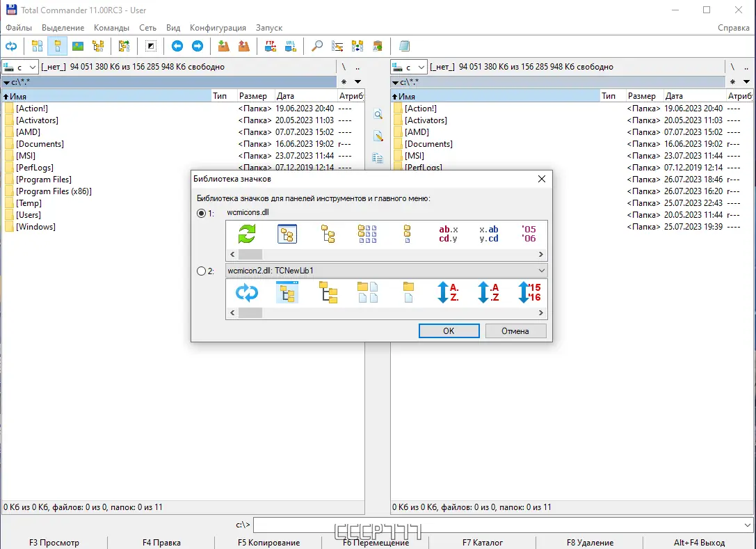
Task: Click F8 Удаление function button
Action: (590, 543)
